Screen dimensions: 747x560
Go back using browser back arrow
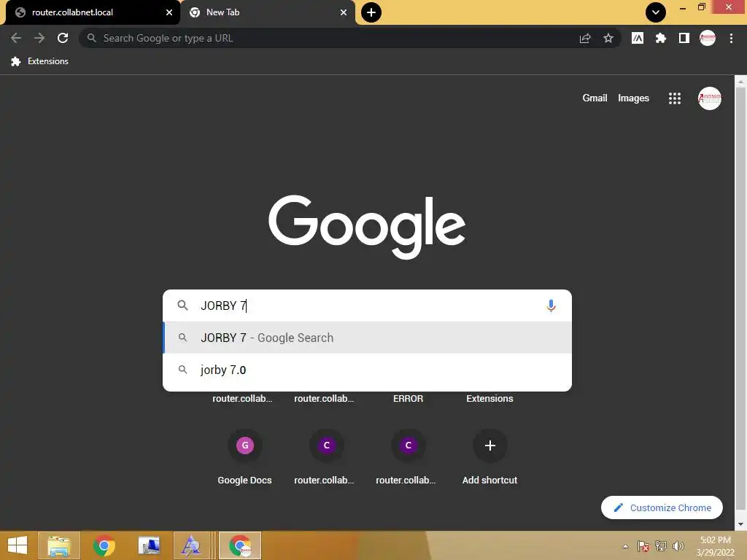coord(16,38)
